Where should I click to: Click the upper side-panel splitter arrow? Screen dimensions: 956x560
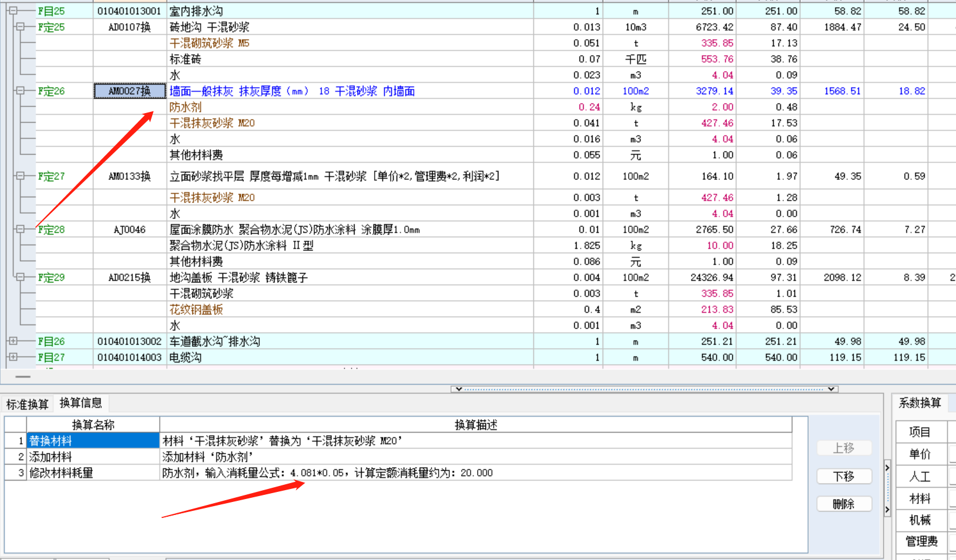click(887, 468)
